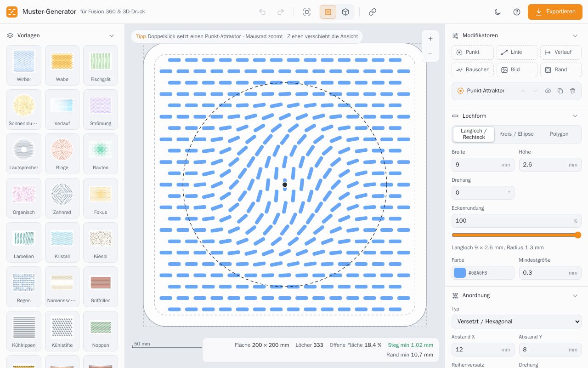This screenshot has width=588, height=368.
Task: Toggle dark mode moon icon
Action: click(498, 12)
